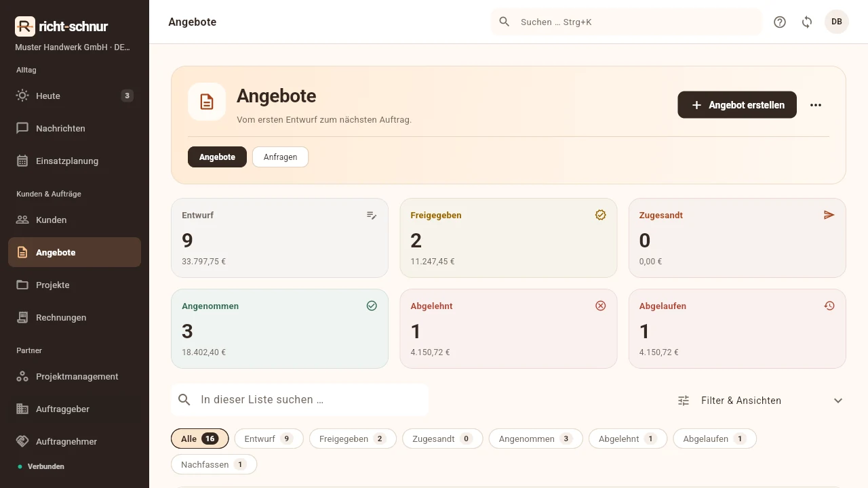This screenshot has width=868, height=488.
Task: Expand the Filter & Ansichten chevron
Action: click(x=838, y=401)
